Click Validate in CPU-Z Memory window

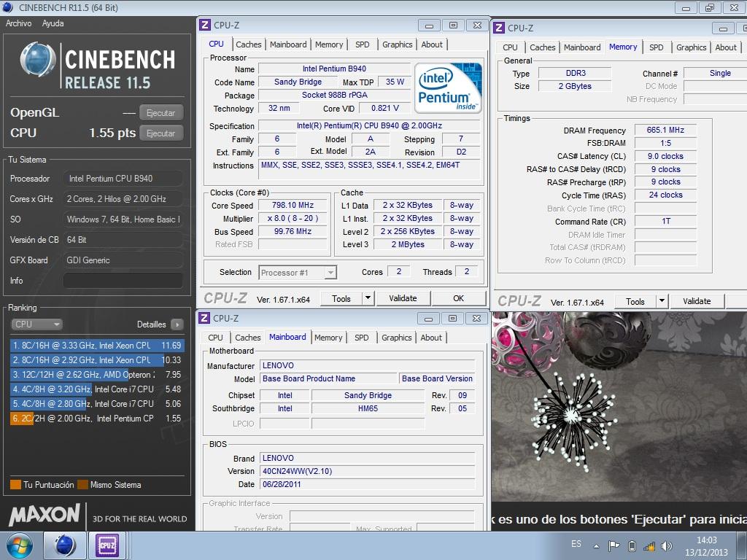point(697,301)
